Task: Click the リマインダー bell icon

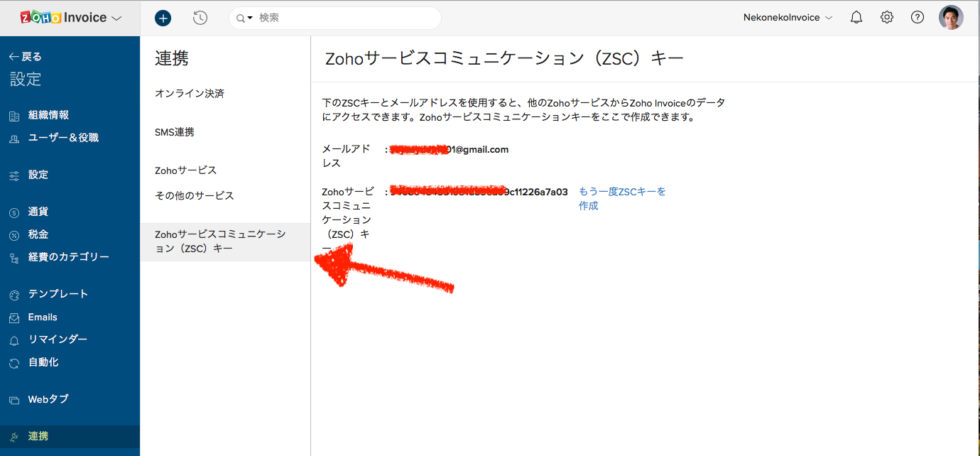Action: (14, 340)
